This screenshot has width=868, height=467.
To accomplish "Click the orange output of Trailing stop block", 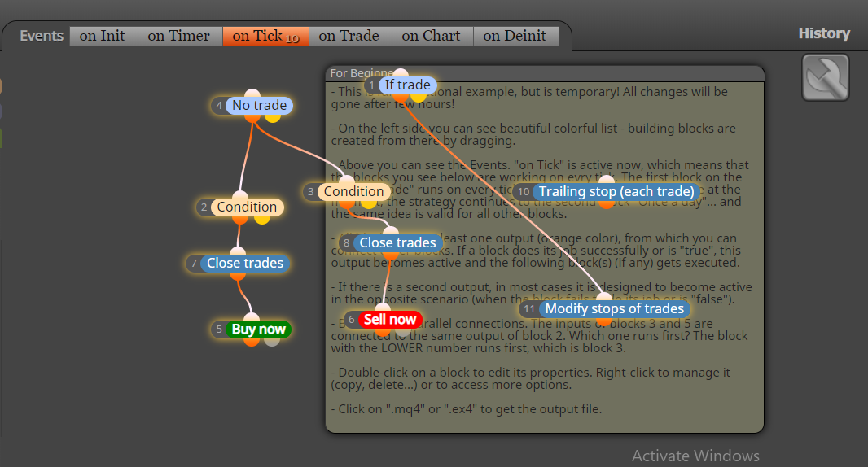I will click(x=607, y=203).
